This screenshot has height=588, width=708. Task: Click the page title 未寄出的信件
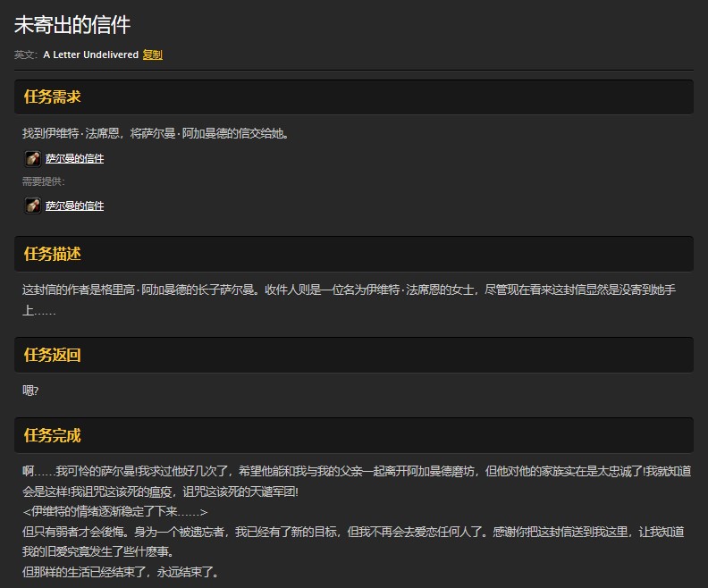(x=72, y=24)
